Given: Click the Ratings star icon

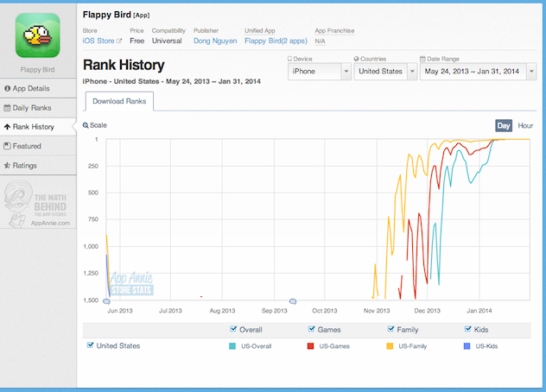Looking at the screenshot, I should (7, 166).
